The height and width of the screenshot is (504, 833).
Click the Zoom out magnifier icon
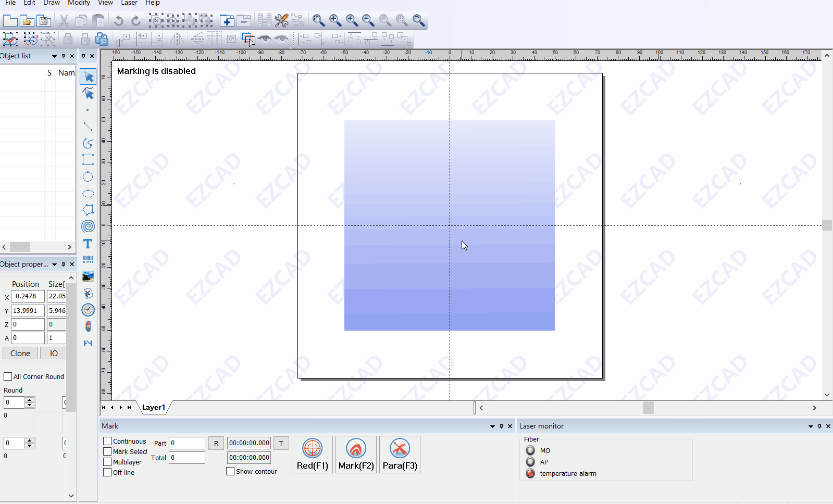(368, 20)
